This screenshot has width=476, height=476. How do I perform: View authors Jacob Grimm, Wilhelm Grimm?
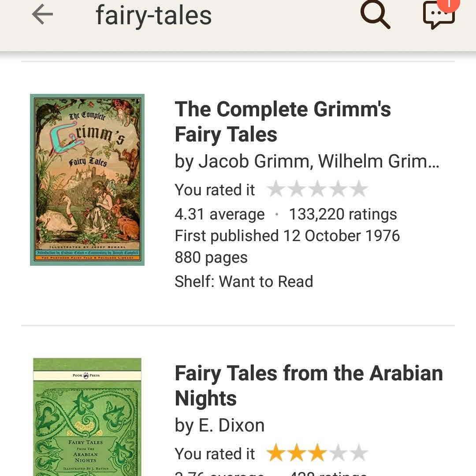point(307,161)
